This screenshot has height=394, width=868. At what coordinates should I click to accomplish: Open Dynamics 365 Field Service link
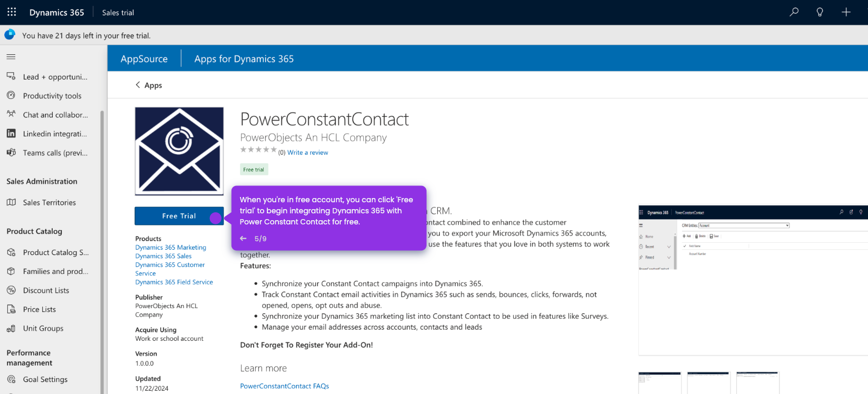pyautogui.click(x=174, y=282)
